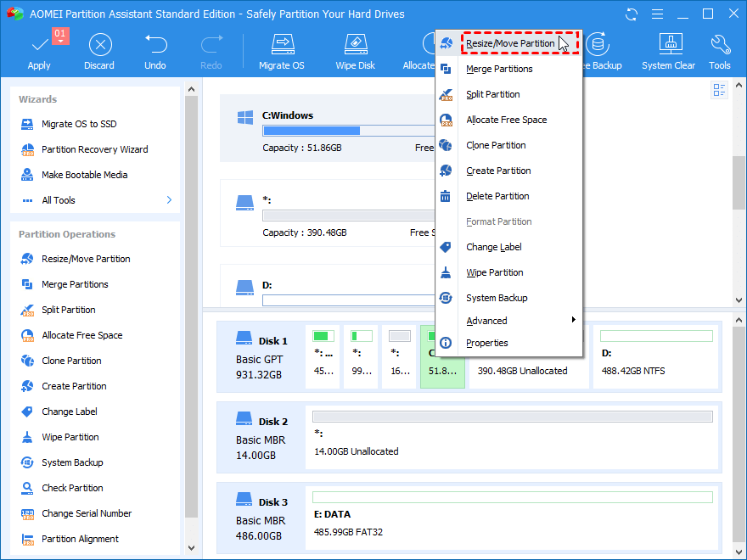The image size is (747, 560).
Task: Choose Split Partition in the context menu
Action: (x=508, y=94)
